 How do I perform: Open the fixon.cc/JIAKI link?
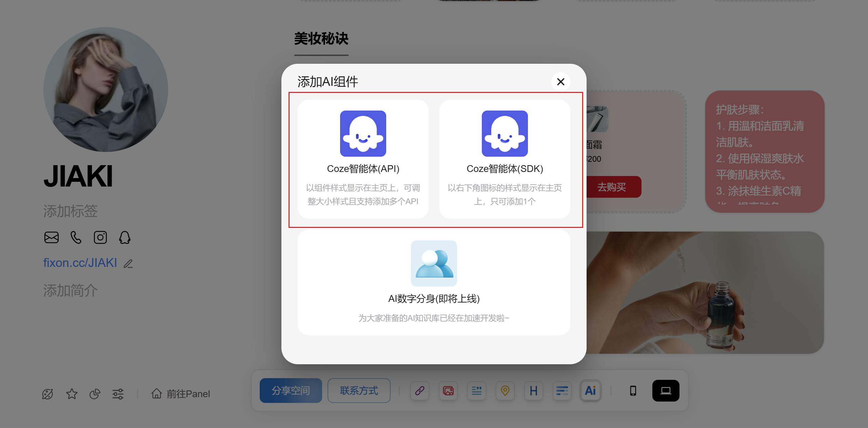pos(80,263)
